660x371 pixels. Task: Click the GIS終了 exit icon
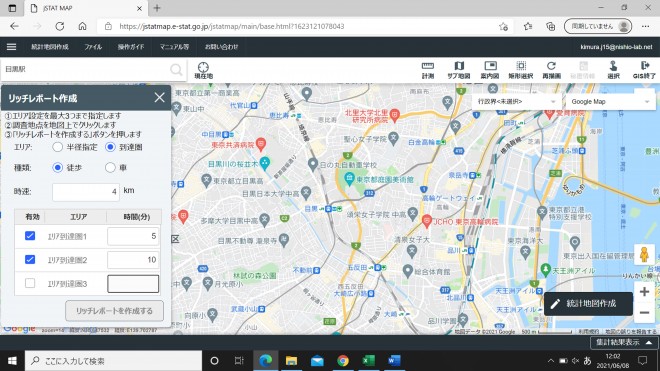[644, 70]
